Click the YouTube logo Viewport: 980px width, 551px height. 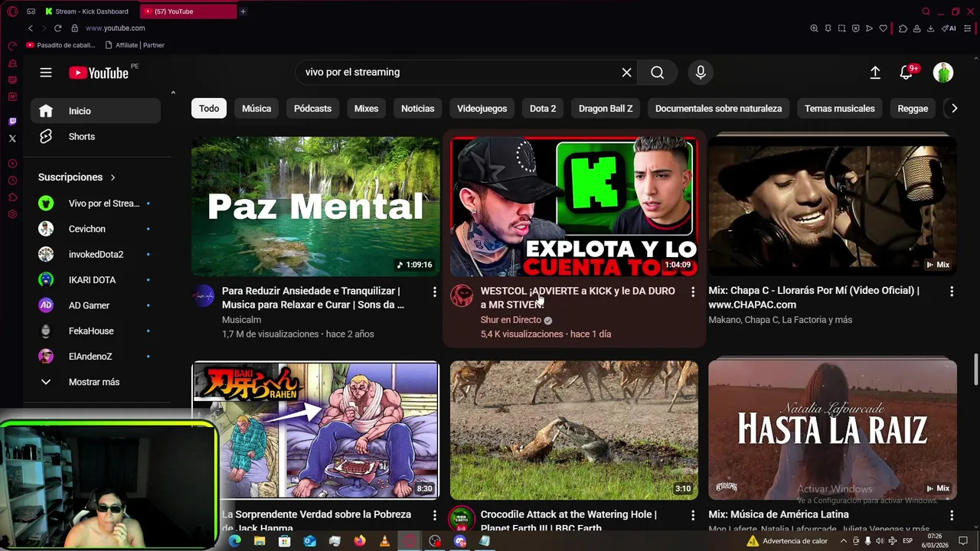pyautogui.click(x=99, y=73)
